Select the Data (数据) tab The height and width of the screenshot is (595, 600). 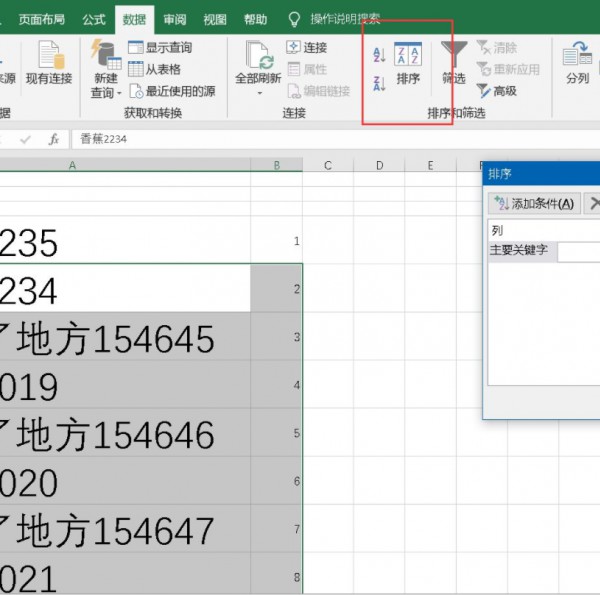pyautogui.click(x=134, y=19)
